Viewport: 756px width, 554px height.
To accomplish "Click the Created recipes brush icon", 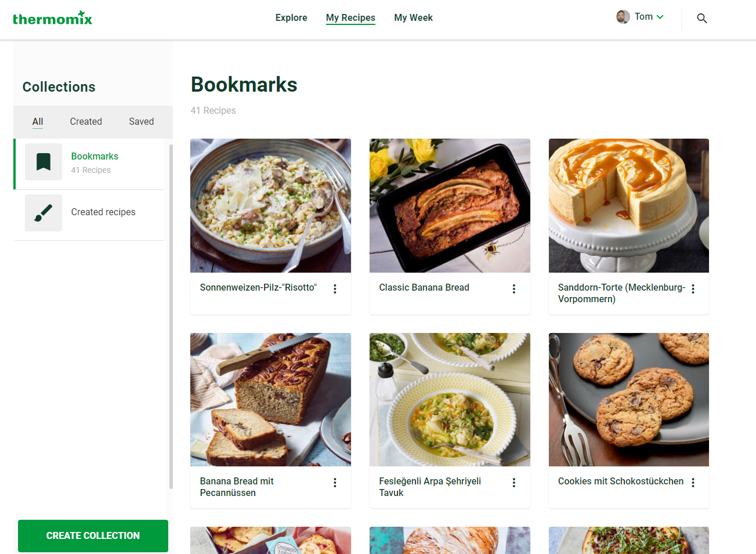I will point(44,213).
